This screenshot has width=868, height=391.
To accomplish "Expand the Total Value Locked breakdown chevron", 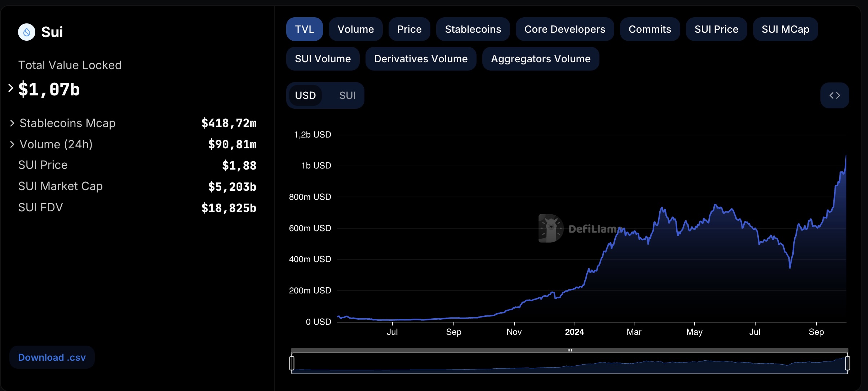I will [x=10, y=88].
